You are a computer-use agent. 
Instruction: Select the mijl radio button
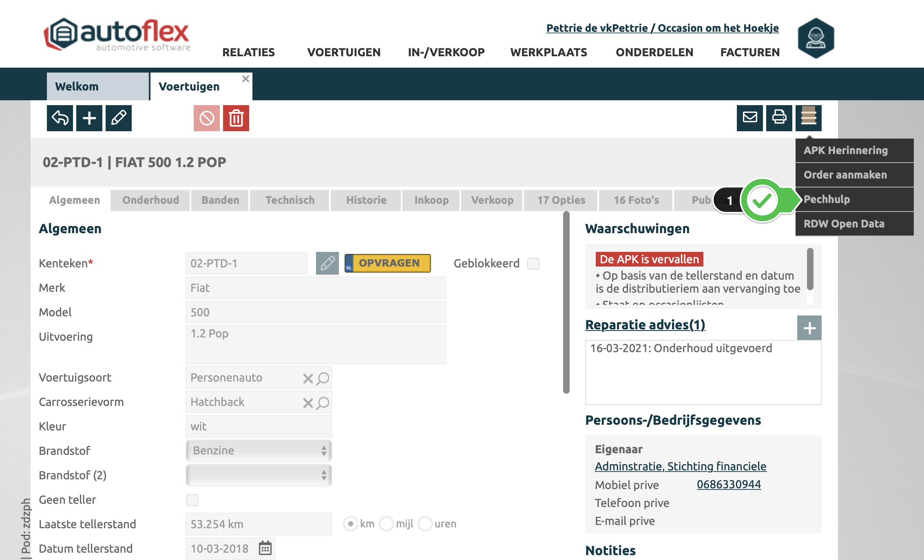(387, 524)
